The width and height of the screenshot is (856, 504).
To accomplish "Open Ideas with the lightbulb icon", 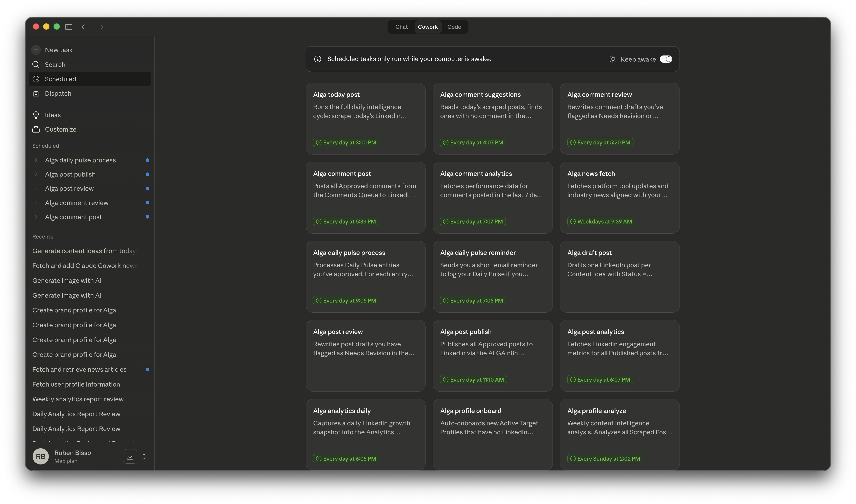I will tap(90, 115).
